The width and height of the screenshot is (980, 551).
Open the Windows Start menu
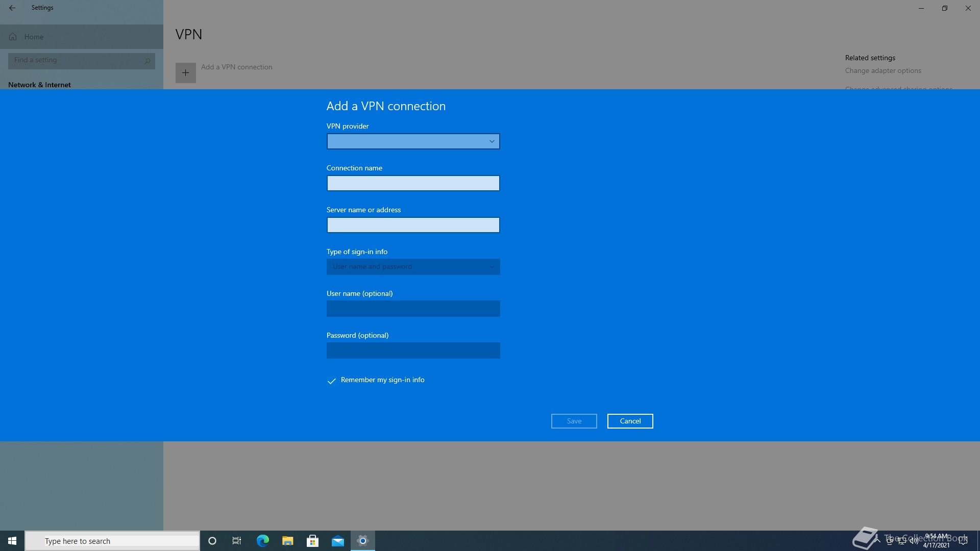coord(12,541)
